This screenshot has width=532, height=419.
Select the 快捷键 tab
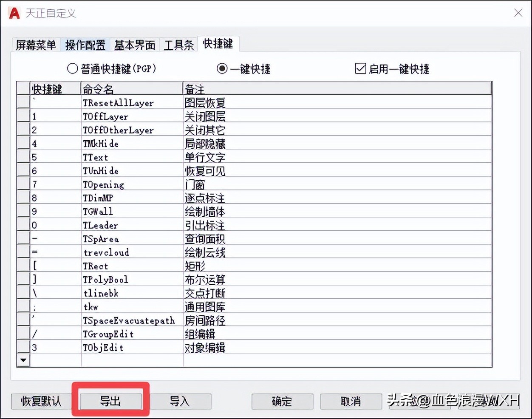[218, 43]
